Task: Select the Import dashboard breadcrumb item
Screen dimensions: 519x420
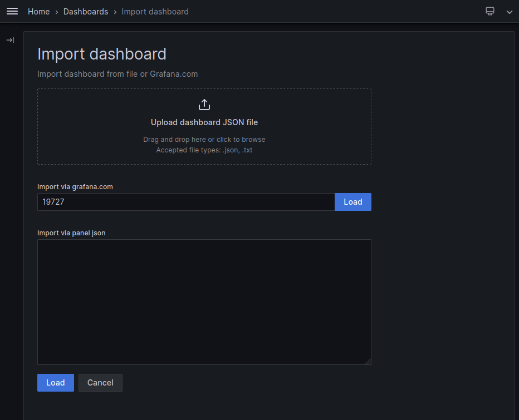Action: [x=155, y=11]
